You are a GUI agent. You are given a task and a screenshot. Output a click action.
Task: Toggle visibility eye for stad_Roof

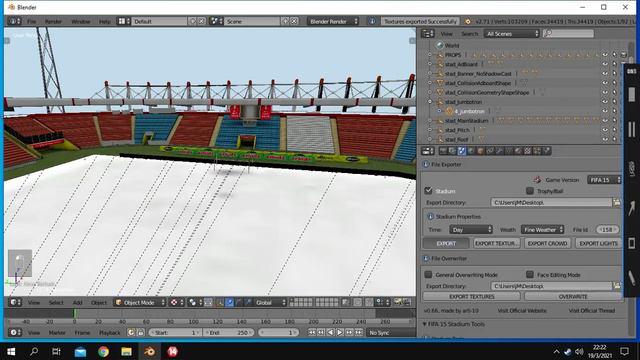(x=604, y=139)
